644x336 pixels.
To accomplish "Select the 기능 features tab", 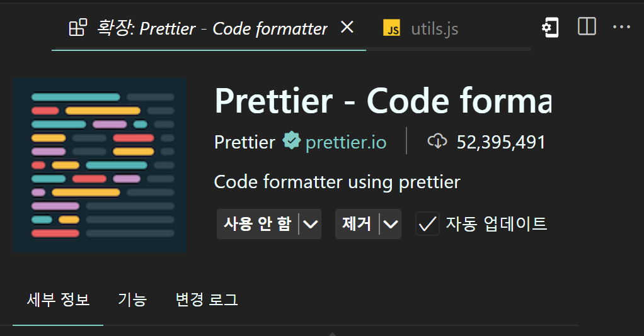I will (x=132, y=300).
